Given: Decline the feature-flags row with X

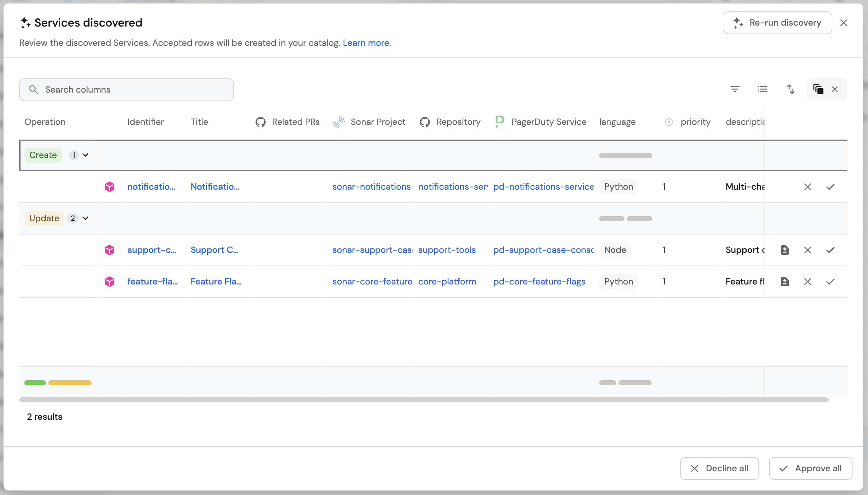Looking at the screenshot, I should click(808, 282).
